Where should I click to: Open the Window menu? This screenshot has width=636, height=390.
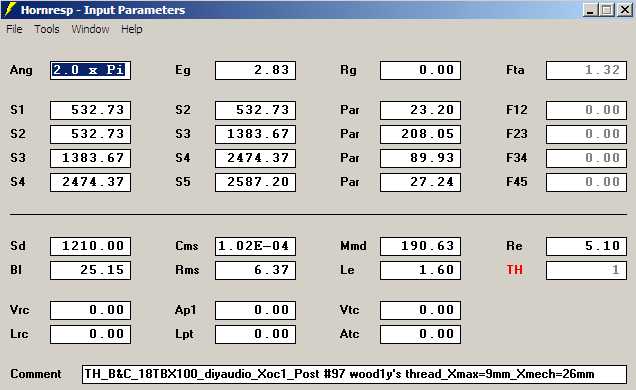[90, 29]
